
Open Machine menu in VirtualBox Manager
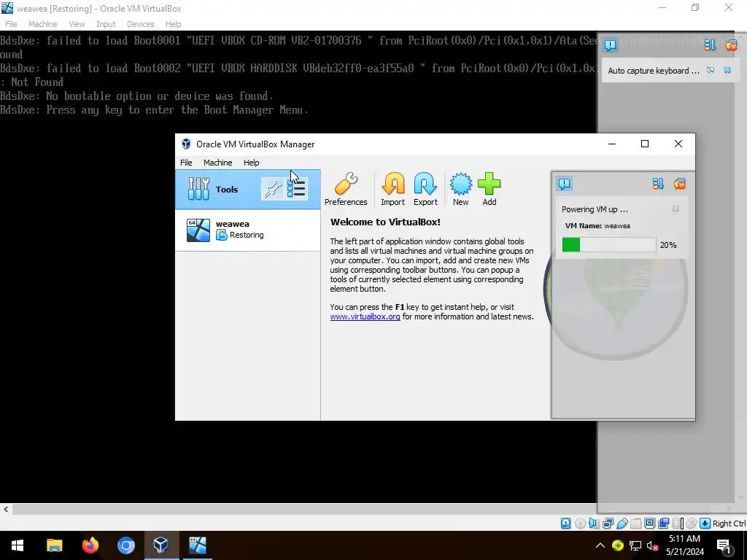pos(217,163)
